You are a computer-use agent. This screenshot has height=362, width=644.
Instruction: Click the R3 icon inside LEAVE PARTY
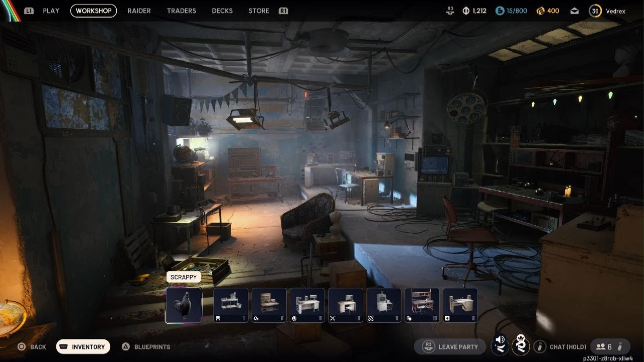pos(429,346)
